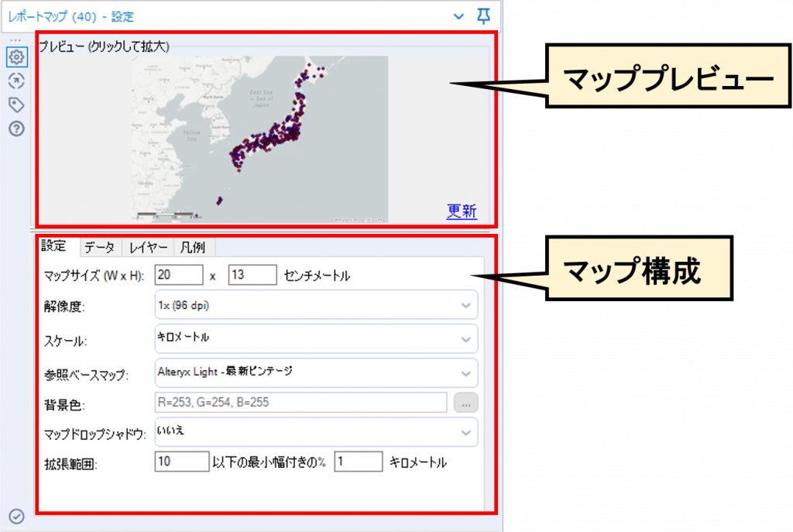Select the 凡例 legend tab

coord(194,247)
